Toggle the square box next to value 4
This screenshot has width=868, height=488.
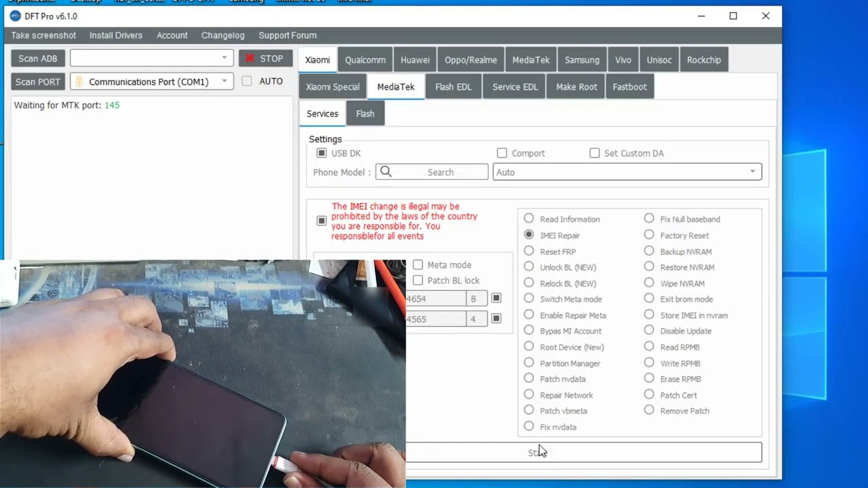pyautogui.click(x=496, y=319)
